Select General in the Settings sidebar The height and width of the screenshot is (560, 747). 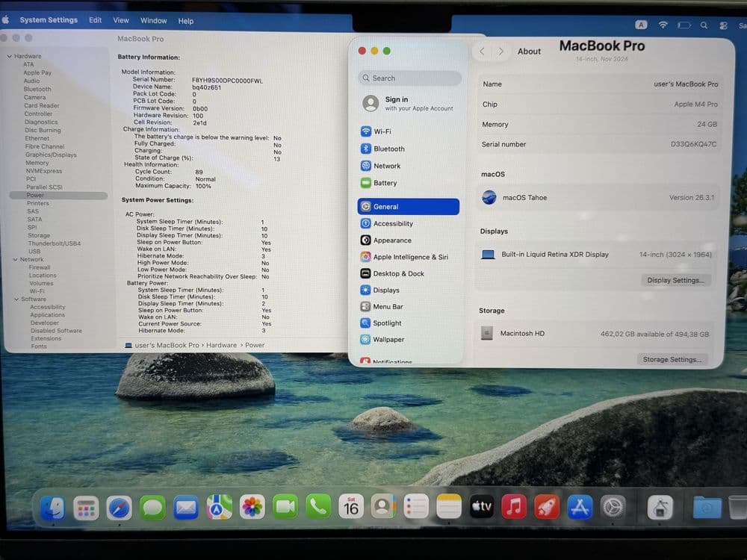tap(409, 207)
